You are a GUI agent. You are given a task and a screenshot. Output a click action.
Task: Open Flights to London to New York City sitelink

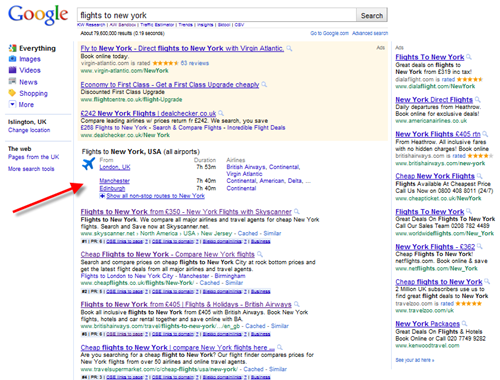click(127, 276)
